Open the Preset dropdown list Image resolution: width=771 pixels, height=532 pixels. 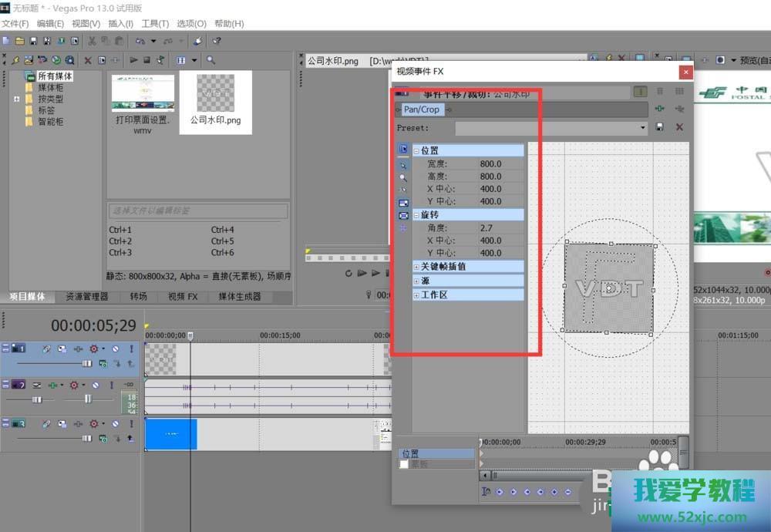[x=643, y=128]
